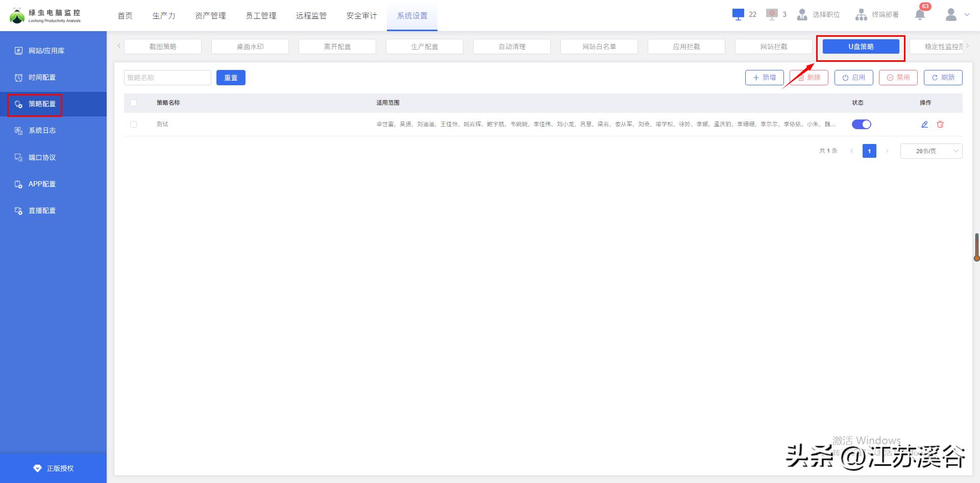Screen dimensions: 980x483
Task: Open the 资产管理 menu
Action: point(210,16)
